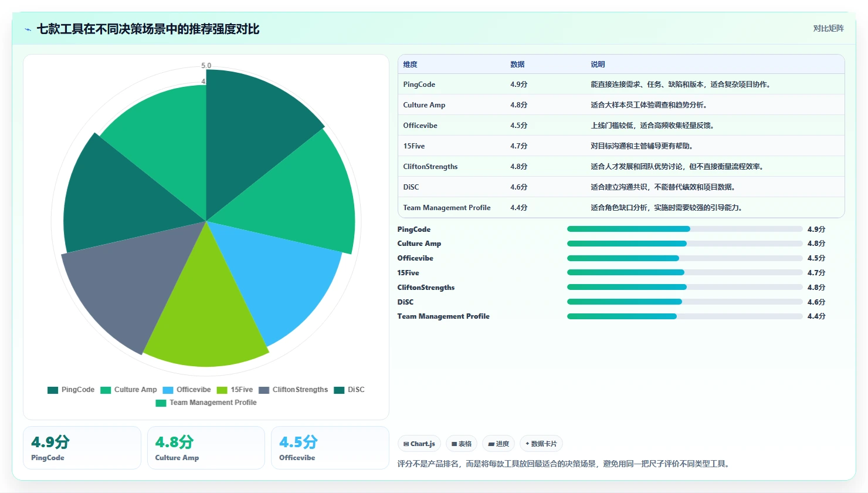Viewport: 868px width, 493px height.
Task: Open the 4.5分 Officevibe stat card
Action: click(330, 448)
